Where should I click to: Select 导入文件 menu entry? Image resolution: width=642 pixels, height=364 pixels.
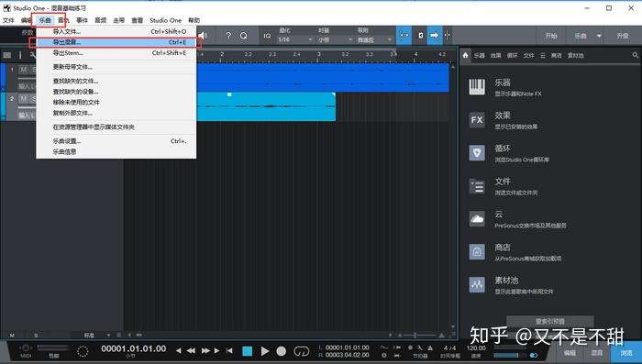(x=116, y=31)
